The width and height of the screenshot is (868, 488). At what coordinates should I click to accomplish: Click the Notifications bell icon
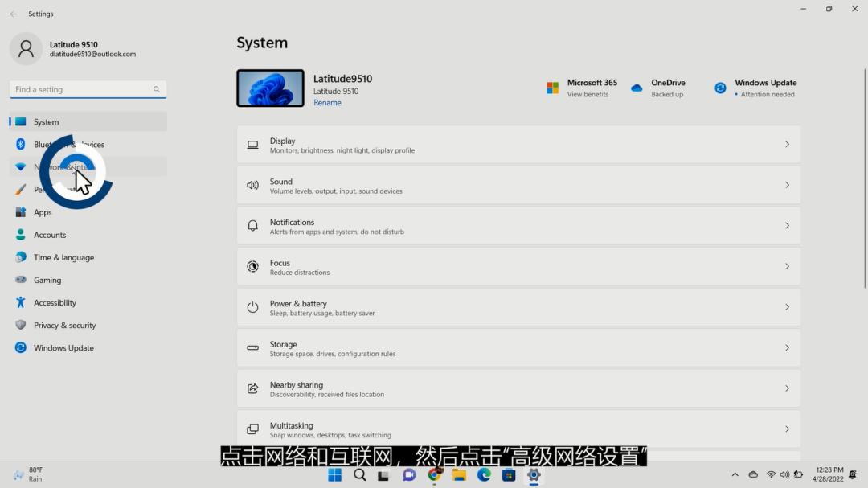pos(252,225)
